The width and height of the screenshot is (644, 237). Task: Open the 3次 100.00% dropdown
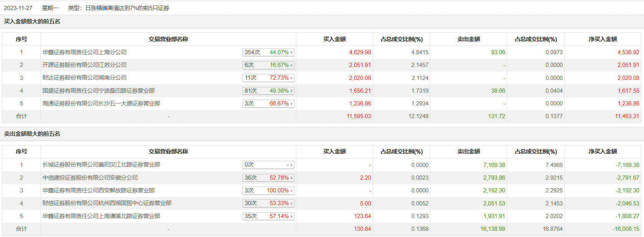click(x=268, y=190)
